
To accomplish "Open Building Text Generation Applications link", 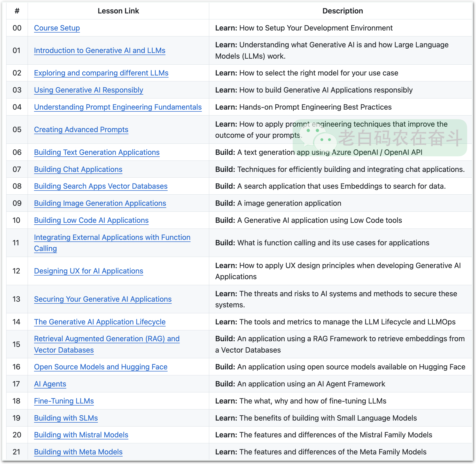I will 97,152.
